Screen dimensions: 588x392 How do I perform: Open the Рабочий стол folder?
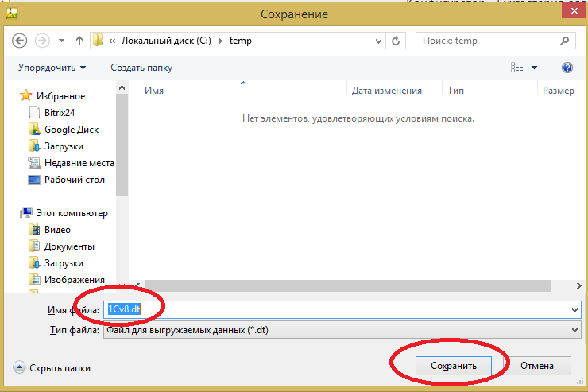coord(75,180)
